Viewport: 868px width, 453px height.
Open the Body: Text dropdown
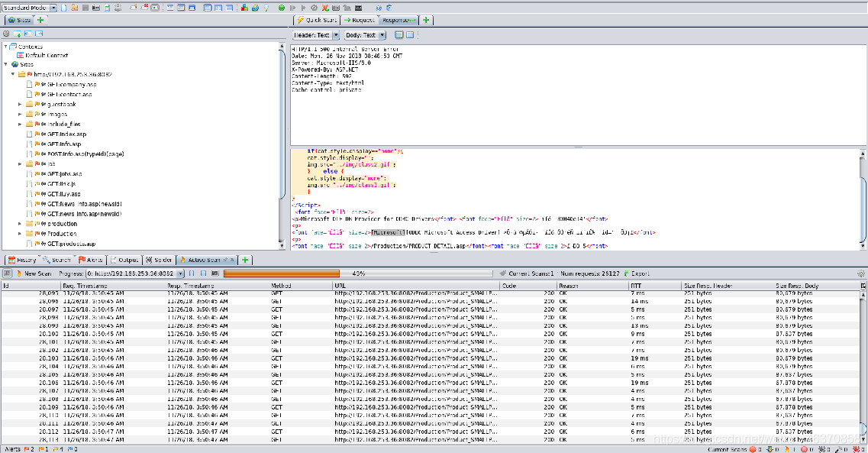coord(365,35)
